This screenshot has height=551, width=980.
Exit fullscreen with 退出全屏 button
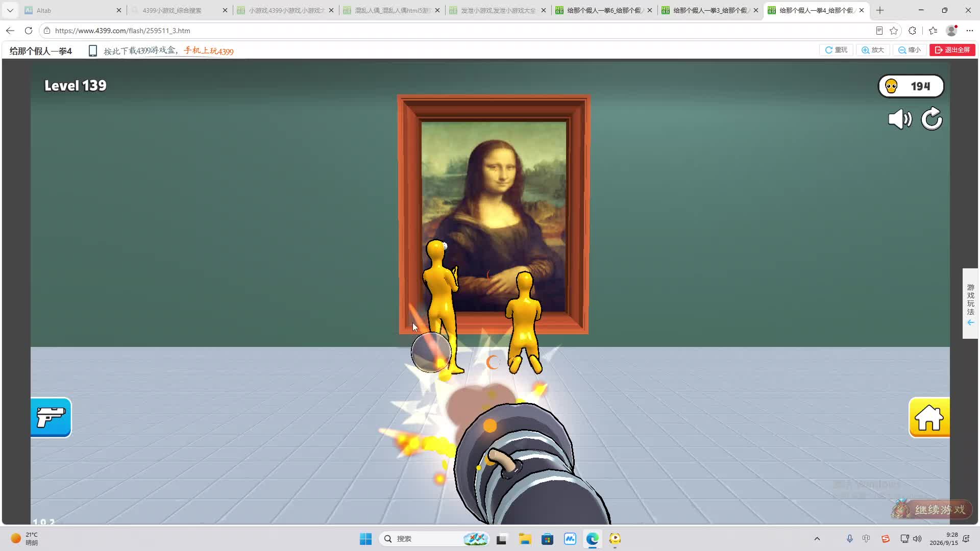pos(952,50)
